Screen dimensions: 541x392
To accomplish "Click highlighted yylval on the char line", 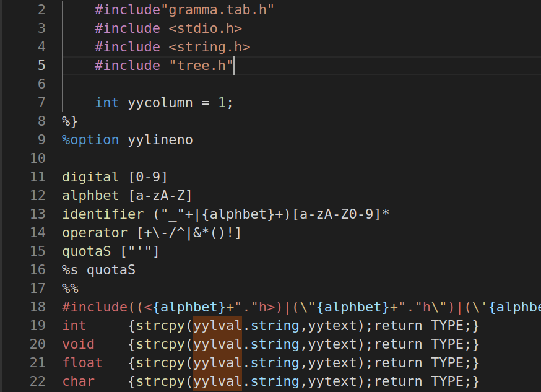I will tap(217, 381).
